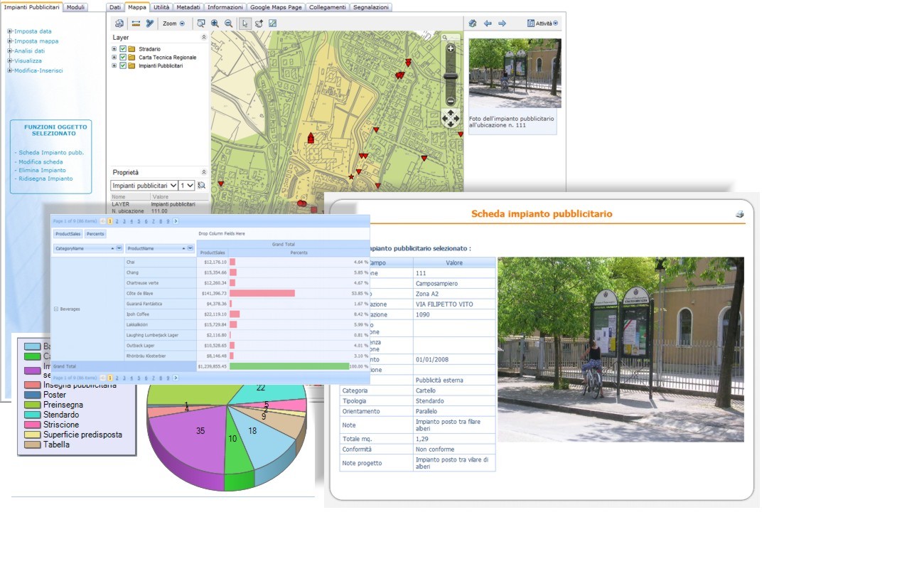Print the Scheda impianto pubblicitario
The height and width of the screenshot is (569, 924).
[x=740, y=214]
